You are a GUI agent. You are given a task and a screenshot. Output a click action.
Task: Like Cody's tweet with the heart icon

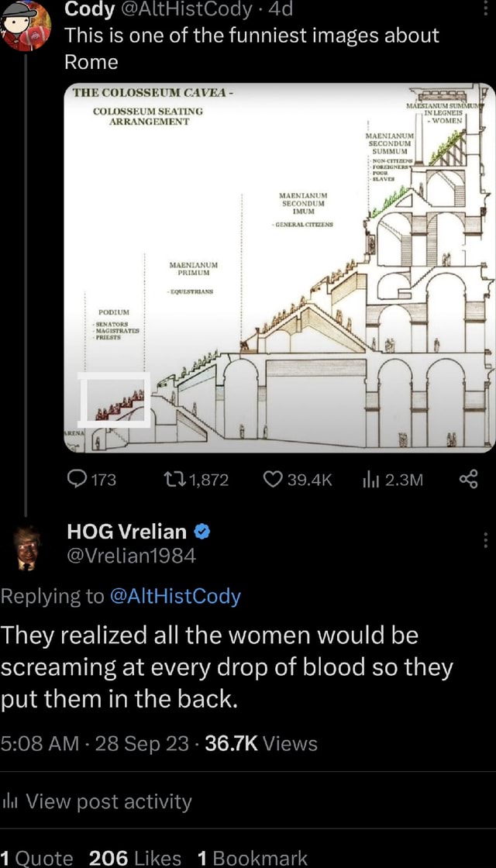click(x=276, y=480)
